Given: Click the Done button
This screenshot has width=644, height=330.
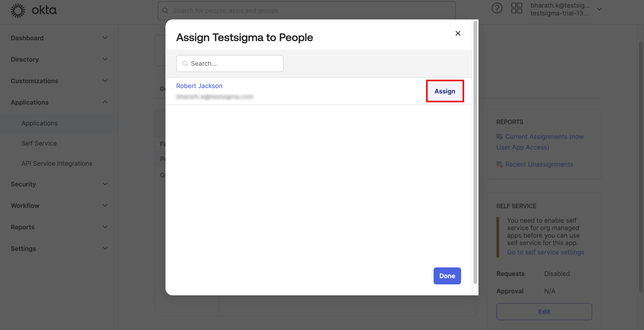Looking at the screenshot, I should click(447, 276).
